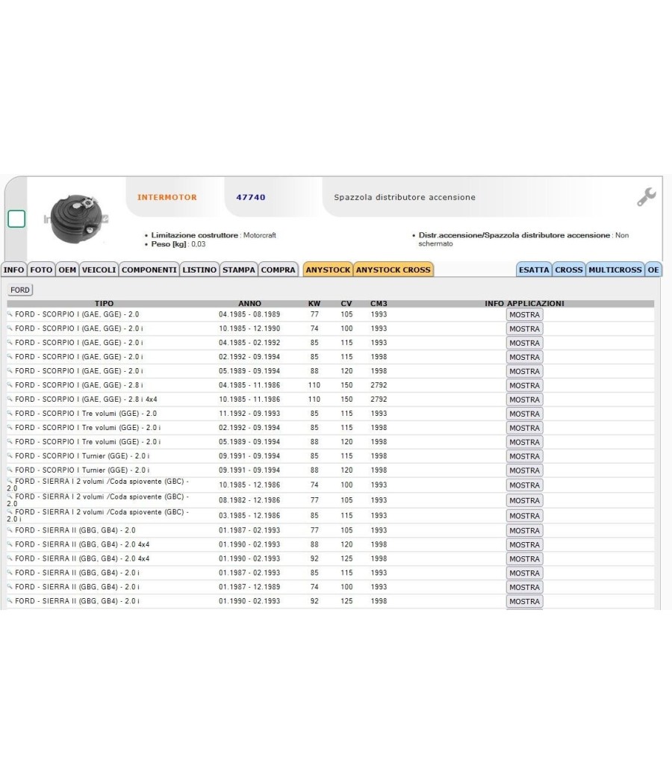Open the INFO tab
The height and width of the screenshot is (784, 672).
(13, 270)
